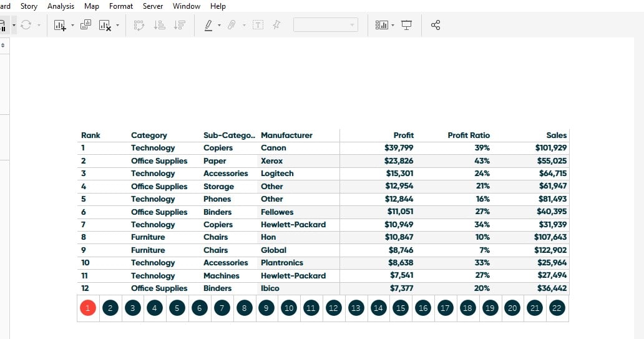Open the Format menu
Screen dimensions: 644x339
click(121, 6)
